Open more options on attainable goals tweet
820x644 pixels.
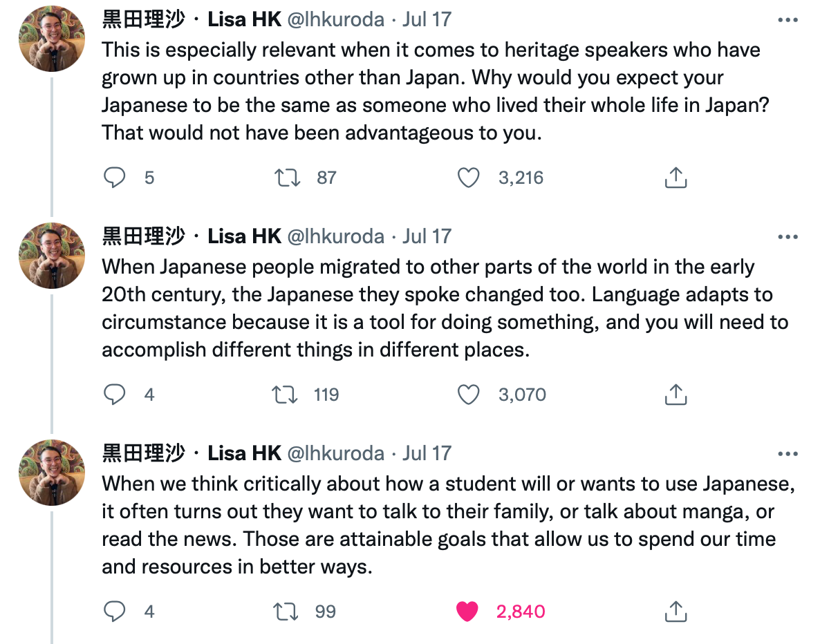tap(788, 454)
